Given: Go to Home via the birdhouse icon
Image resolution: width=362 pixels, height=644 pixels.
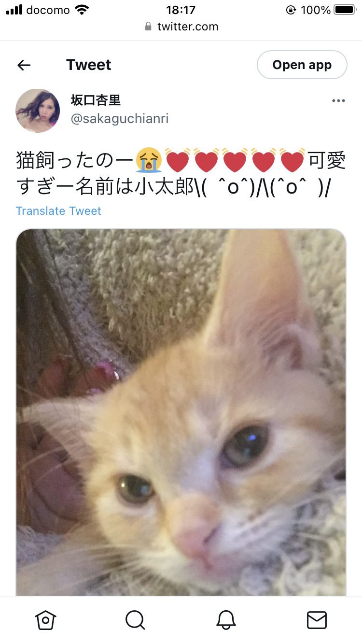Looking at the screenshot, I should [45, 620].
